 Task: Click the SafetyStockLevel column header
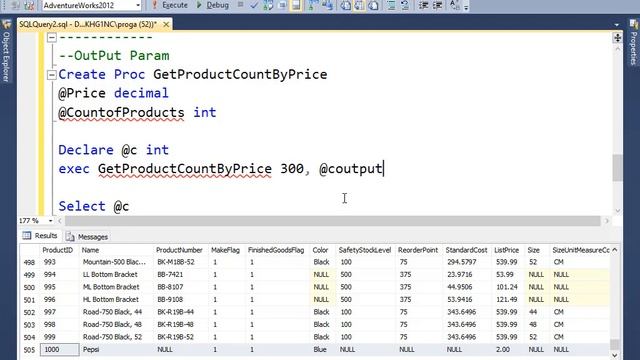click(x=365, y=250)
